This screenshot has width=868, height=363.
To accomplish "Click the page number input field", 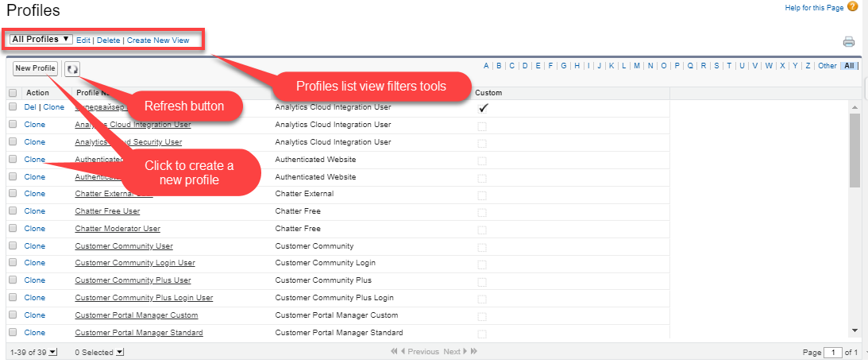I will click(833, 352).
